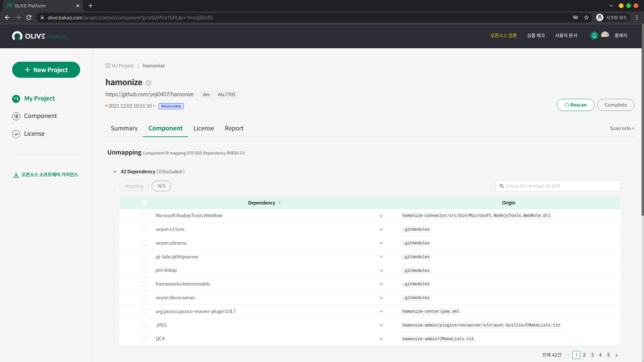Click the Component list icon in sidebar
Viewport: 644px width, 362px height.
16,116
